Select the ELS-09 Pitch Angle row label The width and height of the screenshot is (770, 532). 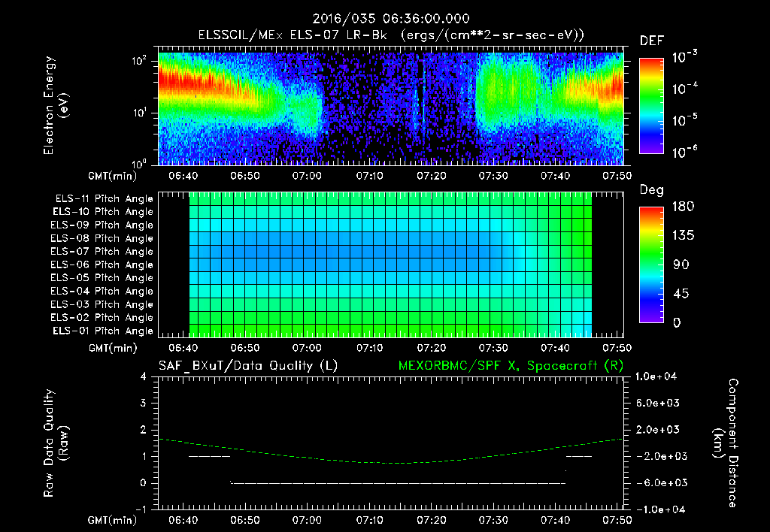click(x=102, y=225)
